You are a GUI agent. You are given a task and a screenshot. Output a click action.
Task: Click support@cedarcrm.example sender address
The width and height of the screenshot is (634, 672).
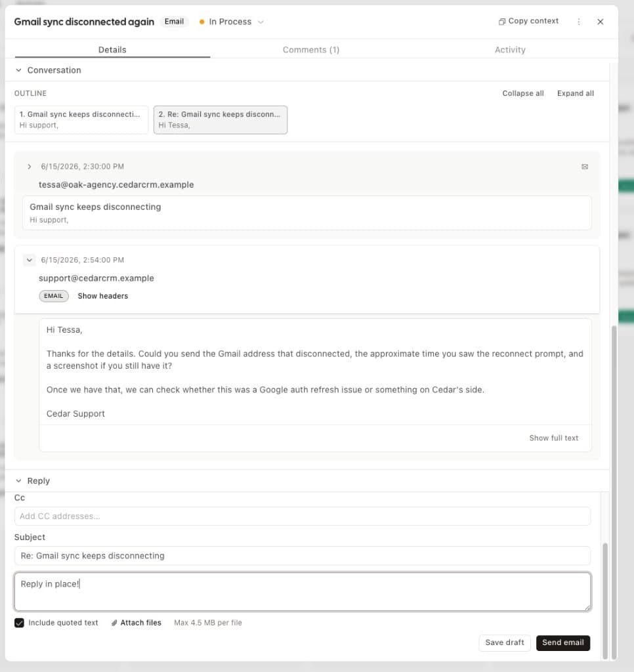coord(96,278)
